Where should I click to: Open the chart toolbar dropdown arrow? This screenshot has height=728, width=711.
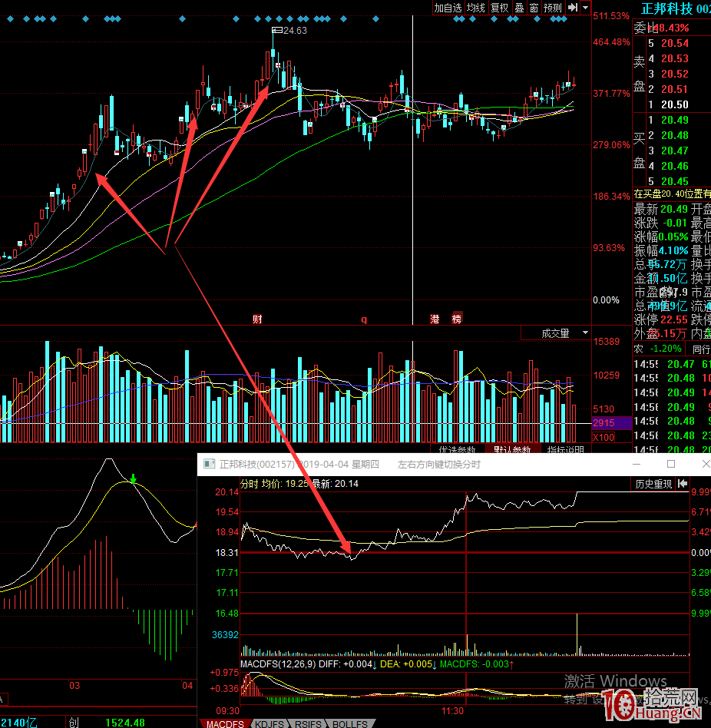586,8
